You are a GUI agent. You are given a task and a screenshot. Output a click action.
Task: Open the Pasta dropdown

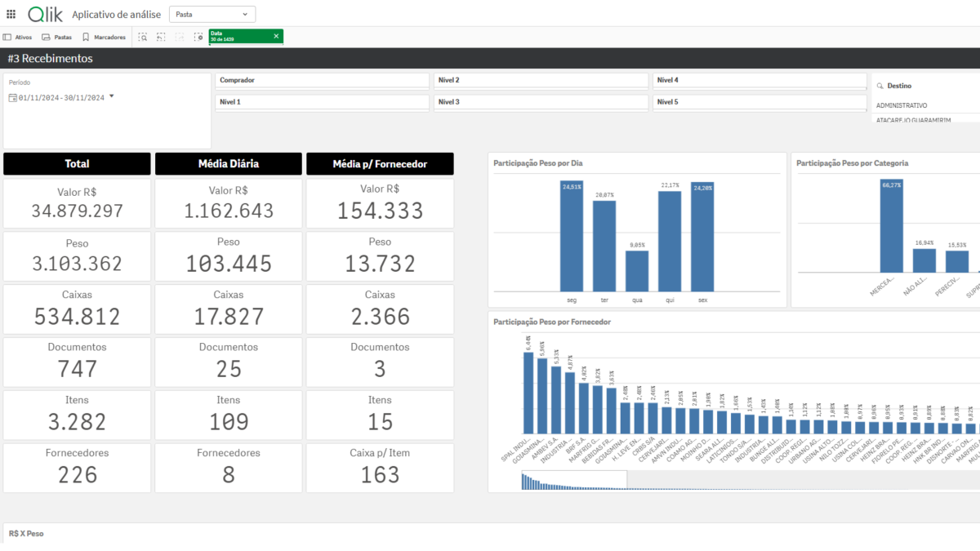pyautogui.click(x=212, y=15)
